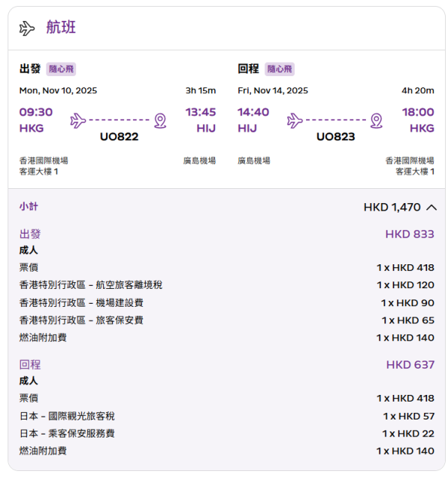Viewport: 448px width, 480px height.
Task: Click 1 x HKD 22 amount
Action: (x=408, y=434)
